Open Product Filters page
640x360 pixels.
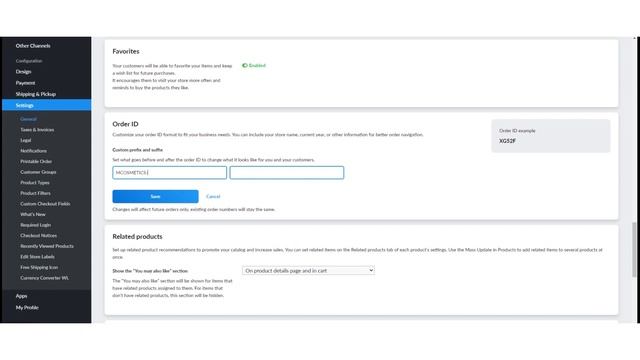[36, 193]
